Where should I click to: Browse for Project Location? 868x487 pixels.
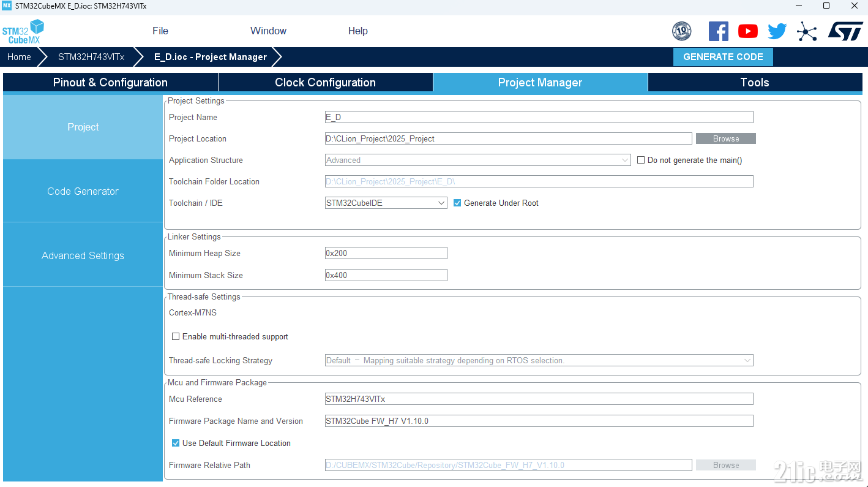click(726, 138)
